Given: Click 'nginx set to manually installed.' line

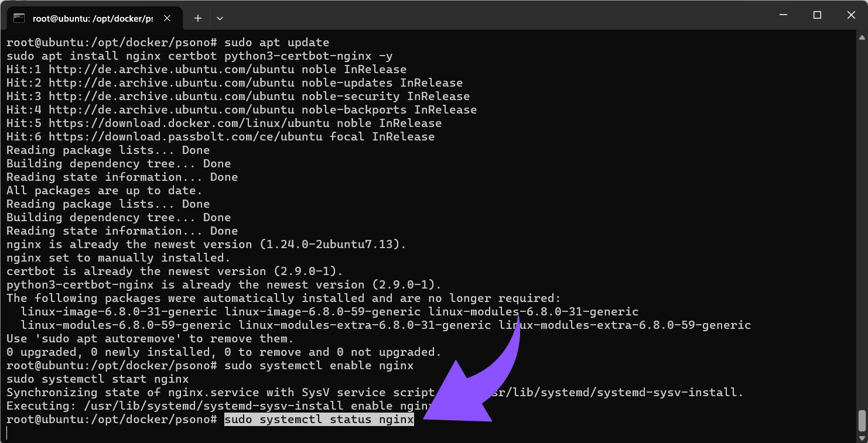Looking at the screenshot, I should click(x=119, y=258).
